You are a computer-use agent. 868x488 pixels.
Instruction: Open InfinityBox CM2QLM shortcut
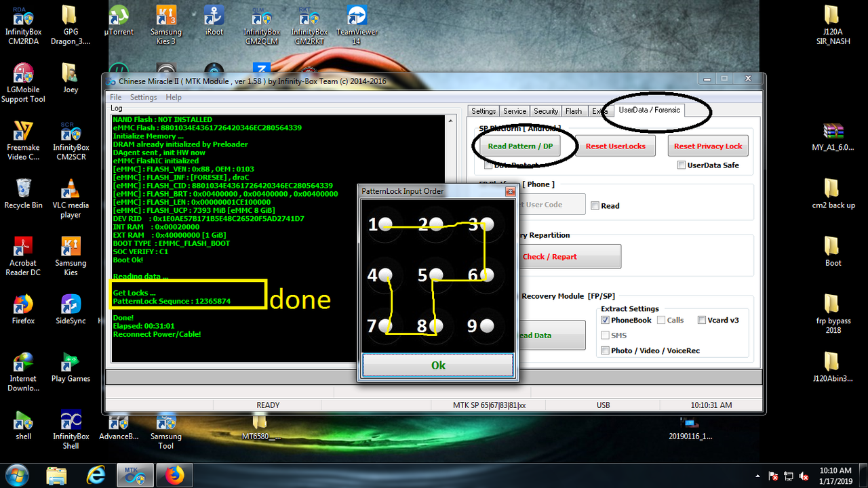262,24
